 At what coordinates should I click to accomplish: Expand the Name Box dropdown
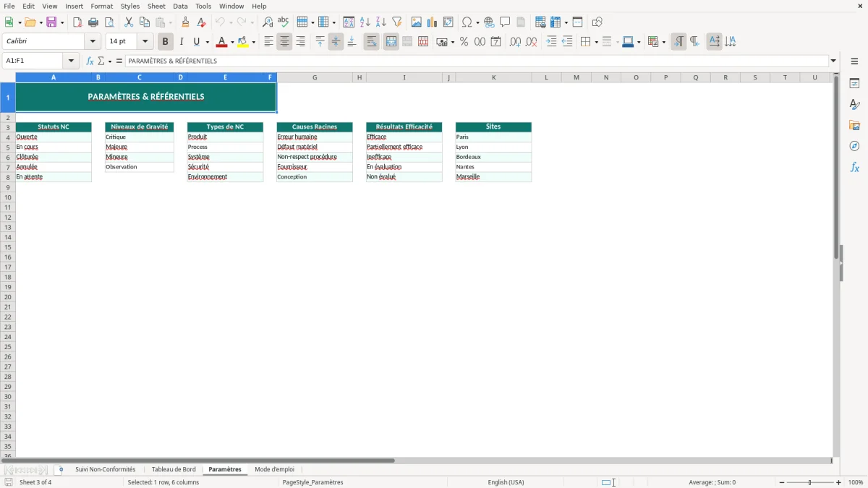pos(71,61)
